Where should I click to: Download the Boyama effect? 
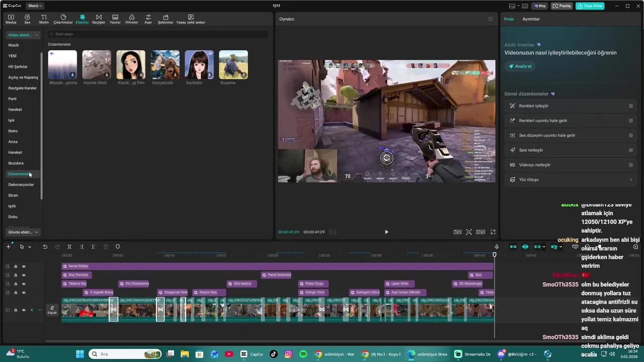pos(244,75)
